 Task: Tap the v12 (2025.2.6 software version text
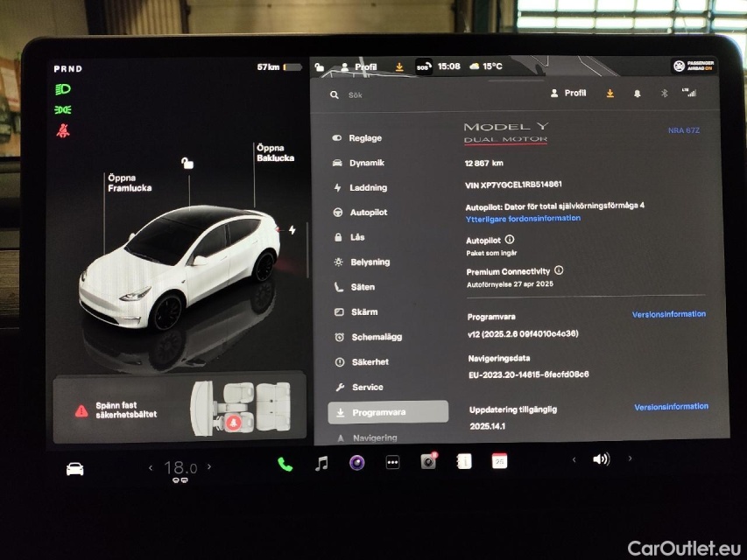pos(523,333)
